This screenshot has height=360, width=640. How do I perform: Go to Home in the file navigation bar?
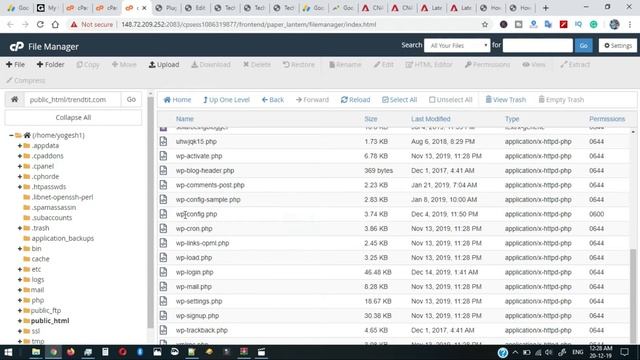click(178, 100)
